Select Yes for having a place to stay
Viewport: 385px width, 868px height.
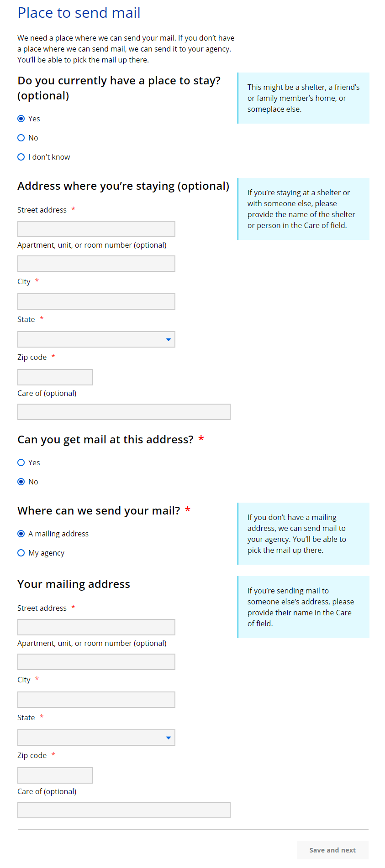click(x=21, y=119)
